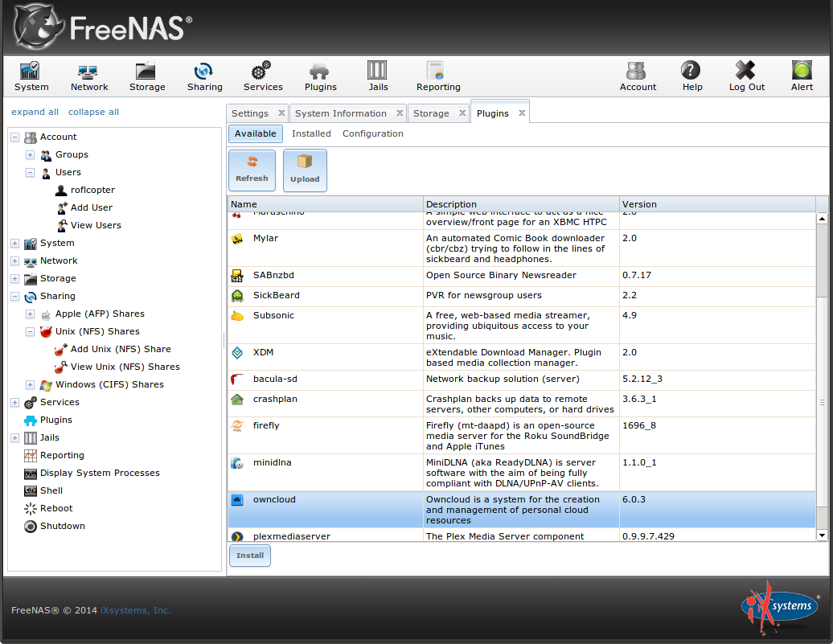Image resolution: width=833 pixels, height=644 pixels.
Task: Click the bacula-sd plugin icon
Action: pos(237,379)
